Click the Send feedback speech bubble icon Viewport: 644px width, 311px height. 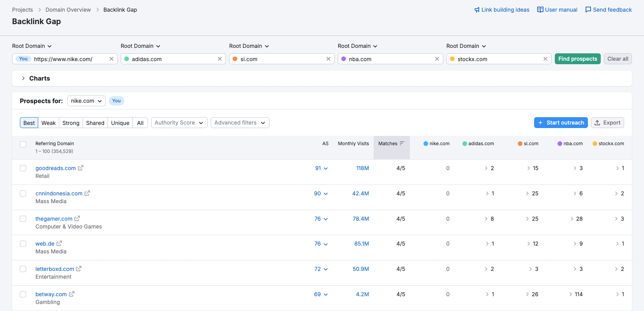tap(588, 10)
